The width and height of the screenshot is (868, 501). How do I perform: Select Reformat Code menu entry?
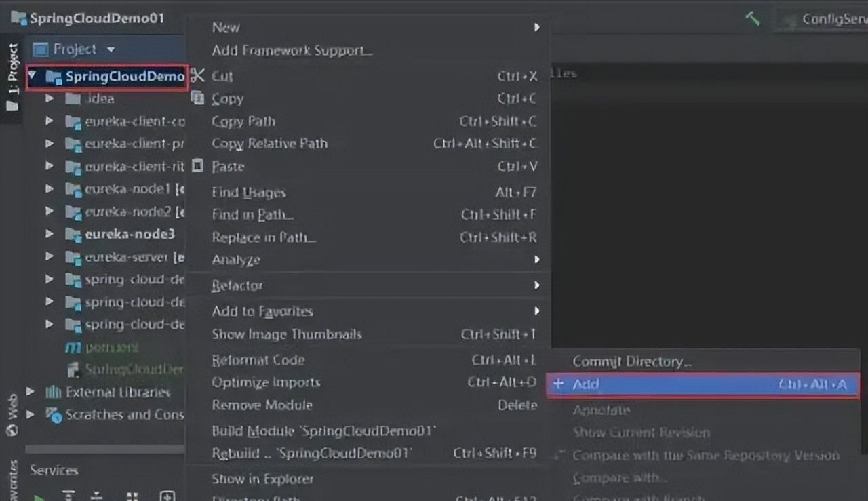pos(258,360)
